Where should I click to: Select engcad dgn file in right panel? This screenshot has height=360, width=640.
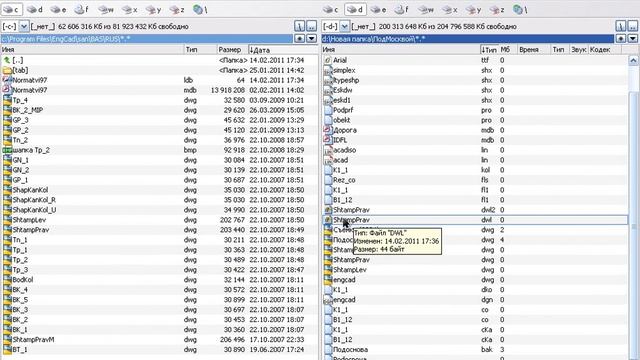(475, 300)
